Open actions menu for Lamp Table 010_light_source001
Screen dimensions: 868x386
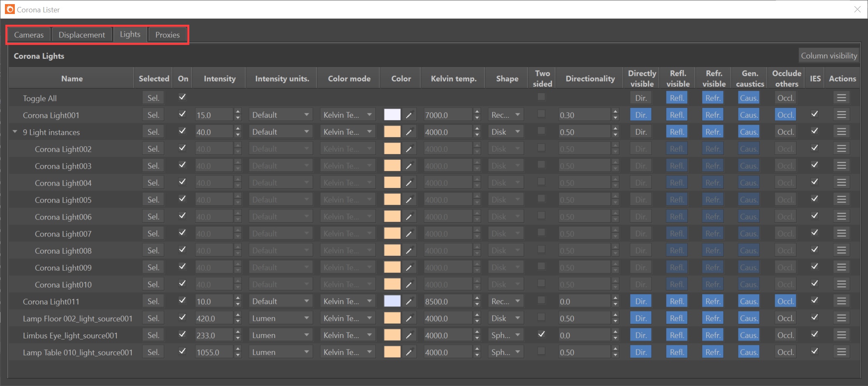coord(841,352)
